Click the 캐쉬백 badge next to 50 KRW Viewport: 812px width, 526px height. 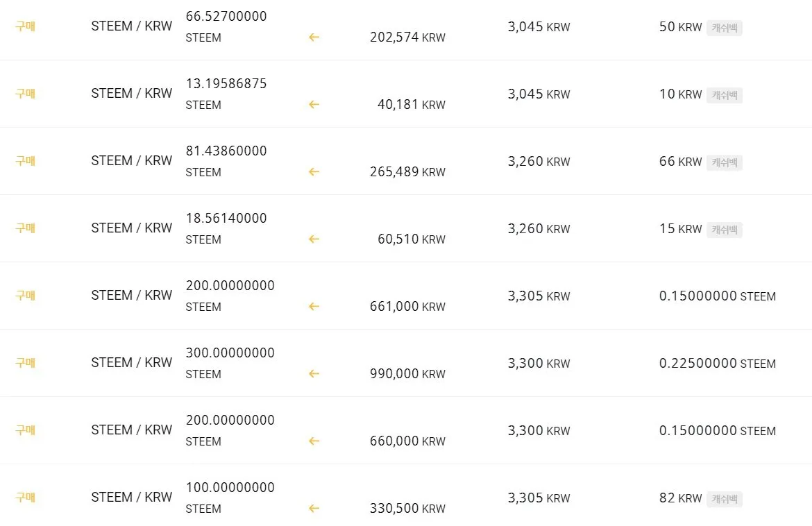[725, 28]
